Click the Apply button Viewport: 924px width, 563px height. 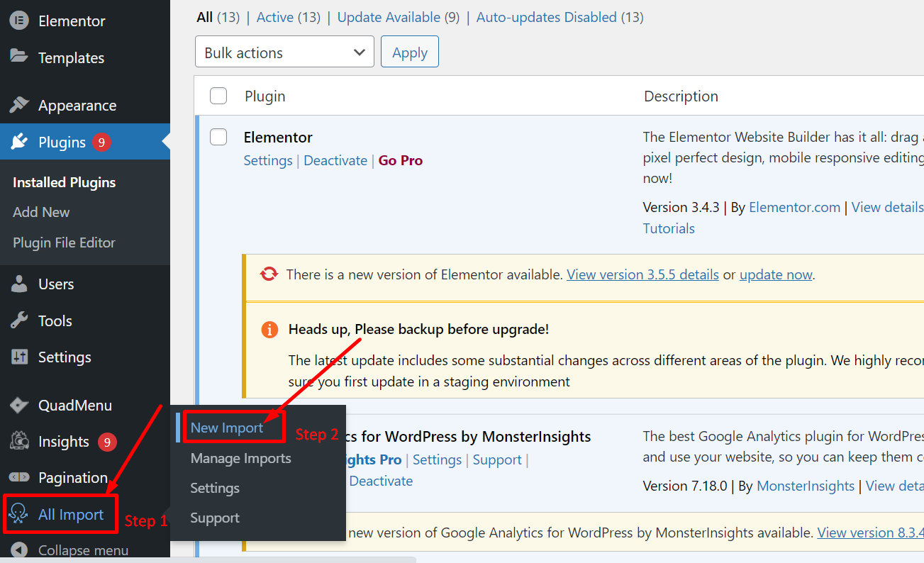click(x=409, y=51)
